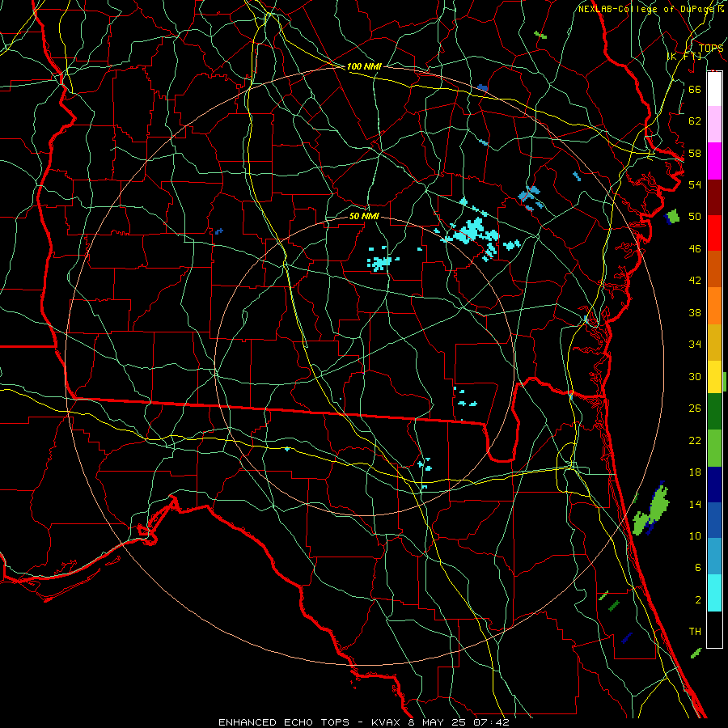Select the "26" legend value
The width and height of the screenshot is (728, 728).
pyautogui.click(x=695, y=408)
